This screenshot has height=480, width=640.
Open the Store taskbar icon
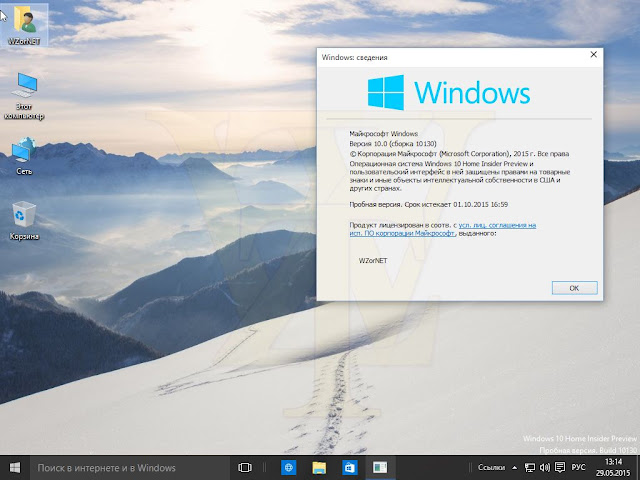[x=349, y=468]
